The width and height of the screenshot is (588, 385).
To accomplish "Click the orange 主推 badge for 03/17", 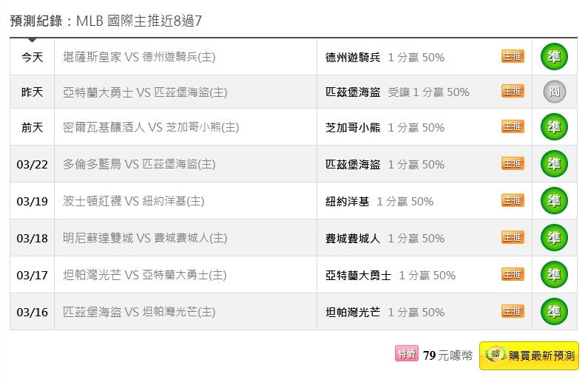I will click(513, 274).
